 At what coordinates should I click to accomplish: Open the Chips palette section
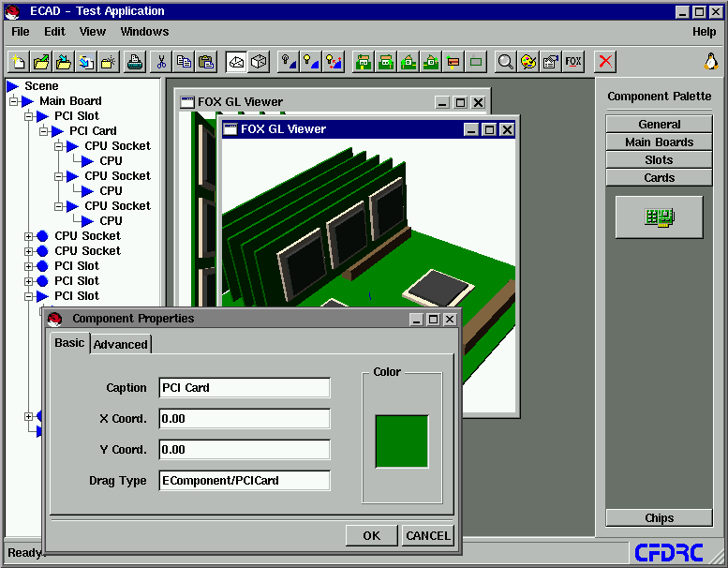tap(660, 517)
